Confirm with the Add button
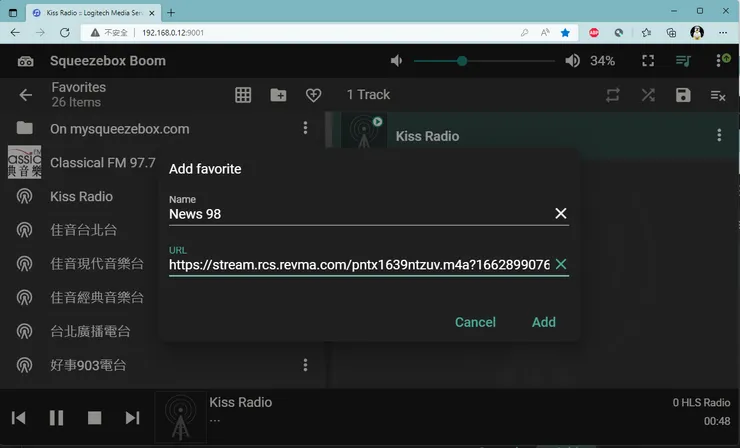 coord(544,322)
